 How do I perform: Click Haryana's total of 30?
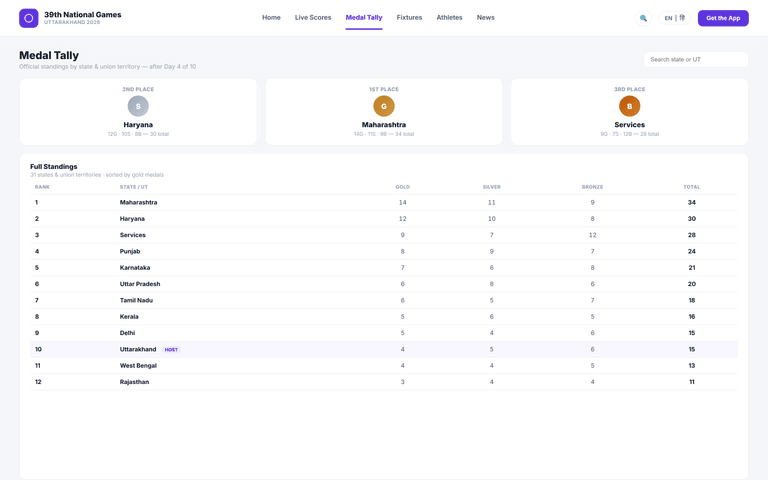pos(692,218)
